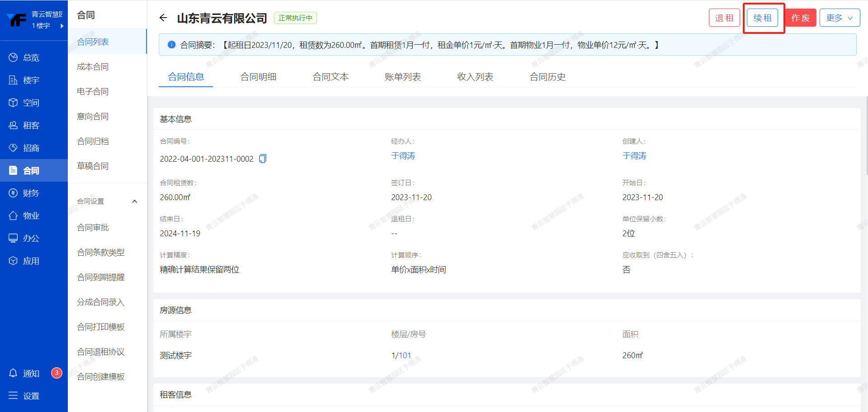Open 财务 finance module

coord(31,193)
